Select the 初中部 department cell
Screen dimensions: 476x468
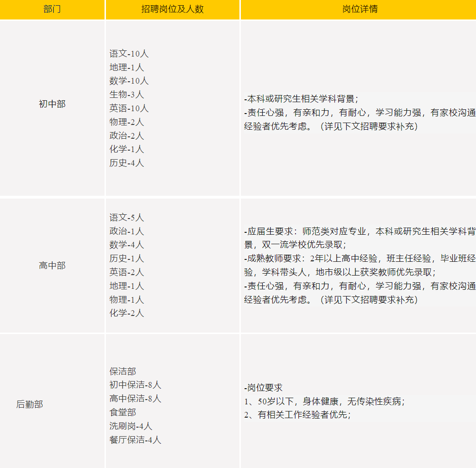pos(52,104)
